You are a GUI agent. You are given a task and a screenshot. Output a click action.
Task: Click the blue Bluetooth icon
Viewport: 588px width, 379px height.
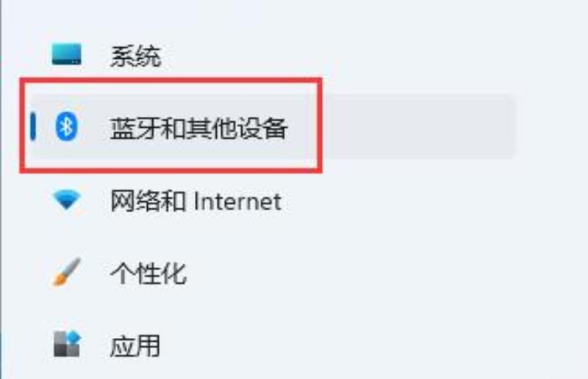pos(66,127)
